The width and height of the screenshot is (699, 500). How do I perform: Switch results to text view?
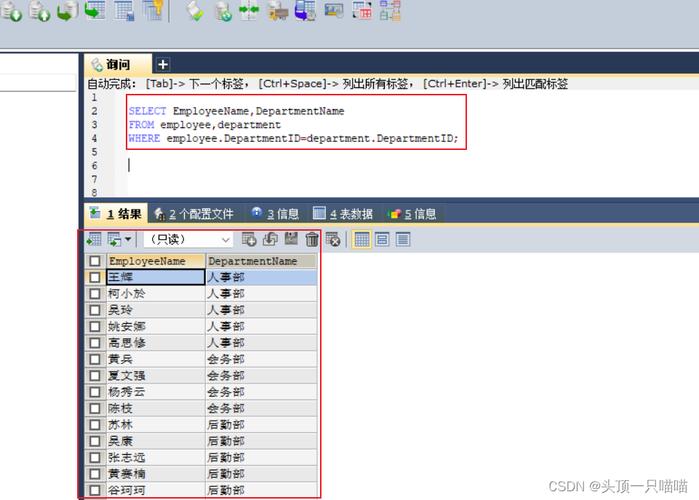coord(403,240)
